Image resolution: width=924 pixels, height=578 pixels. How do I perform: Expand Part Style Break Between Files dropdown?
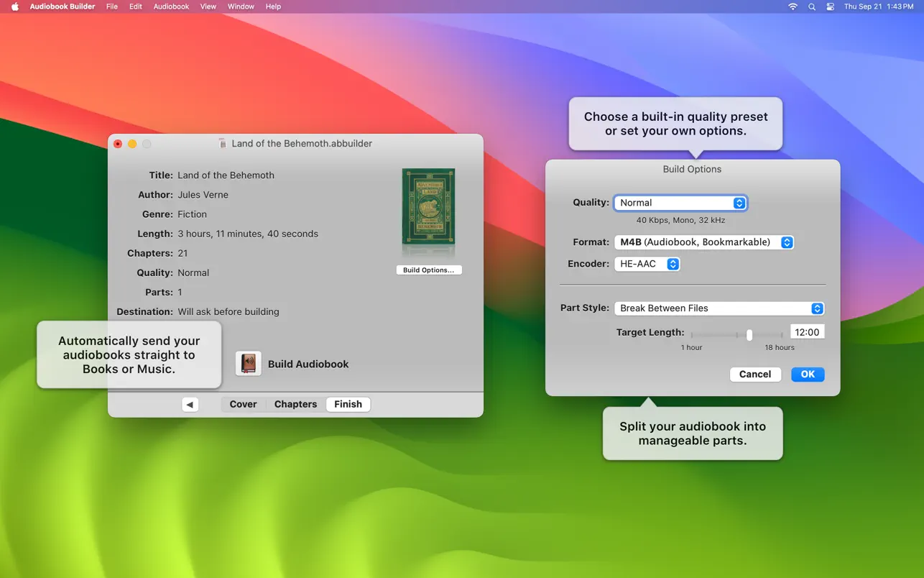(719, 308)
